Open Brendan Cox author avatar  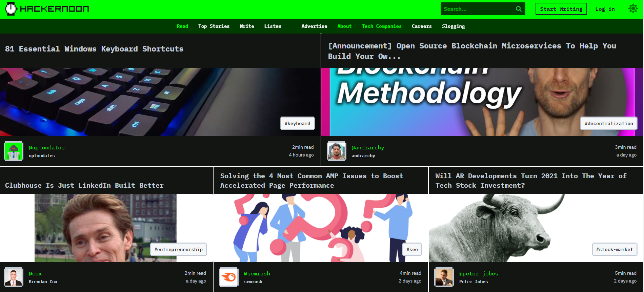coord(14,277)
